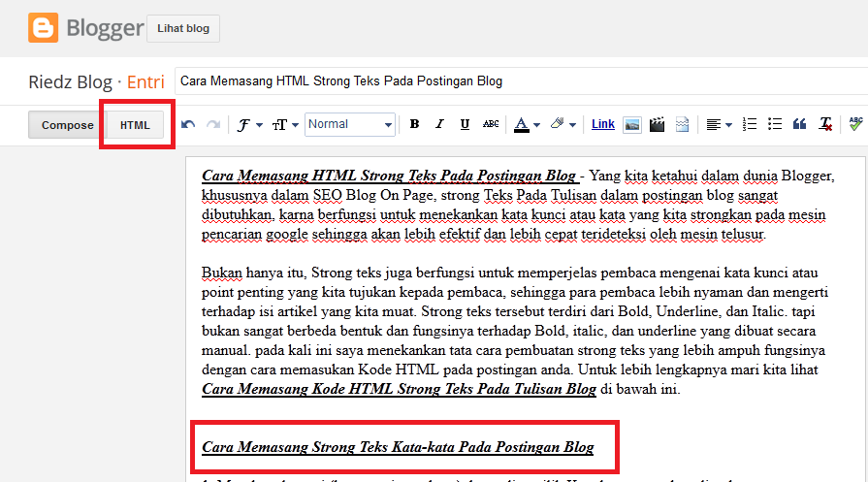Screen dimensions: 868x482
Task: Click the word 'pencarian' in first paragraph
Action: (x=232, y=234)
